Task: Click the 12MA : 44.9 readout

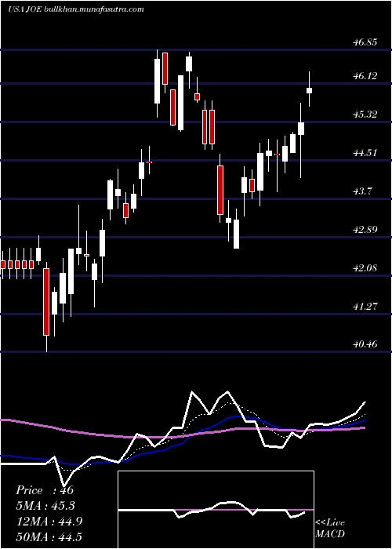Action: click(49, 522)
